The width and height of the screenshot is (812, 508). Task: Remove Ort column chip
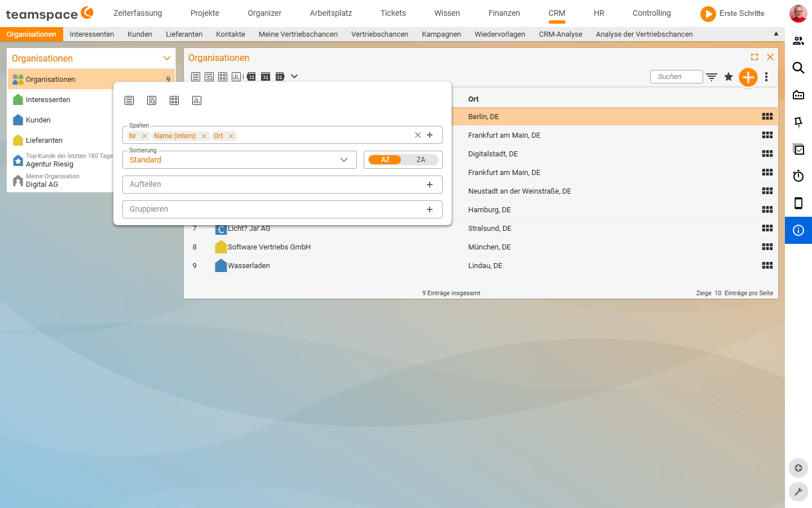231,136
